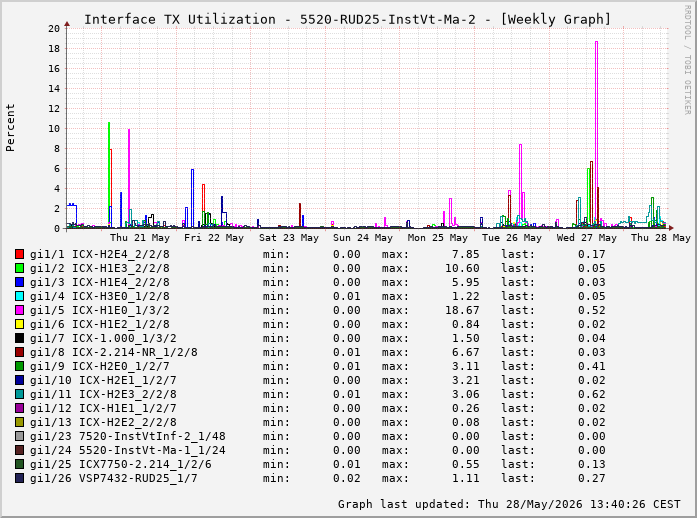Click last value 0.52 for gi1/5
The image size is (697, 518).
point(592,310)
